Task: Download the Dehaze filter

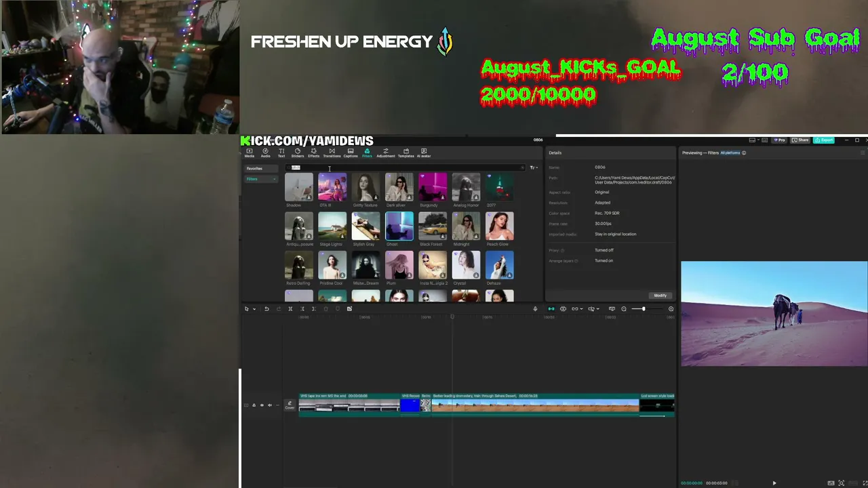Action: [x=510, y=276]
